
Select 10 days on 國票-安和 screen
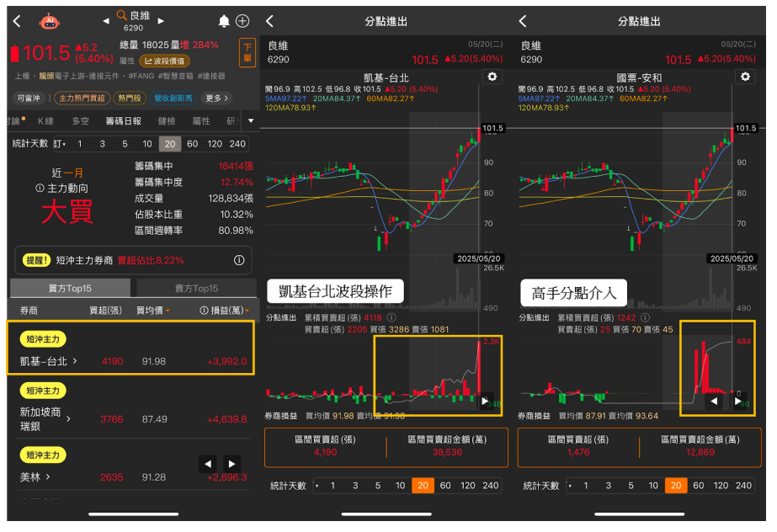(x=653, y=486)
